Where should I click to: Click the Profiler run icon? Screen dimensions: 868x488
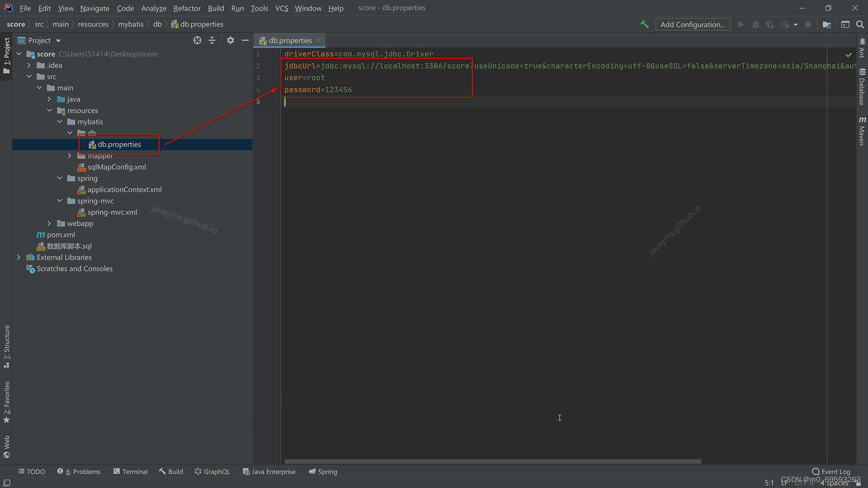[x=785, y=24]
